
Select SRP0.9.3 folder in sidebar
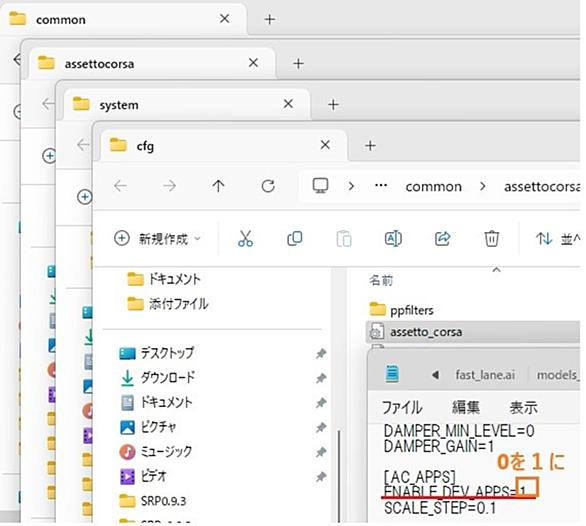point(152,501)
